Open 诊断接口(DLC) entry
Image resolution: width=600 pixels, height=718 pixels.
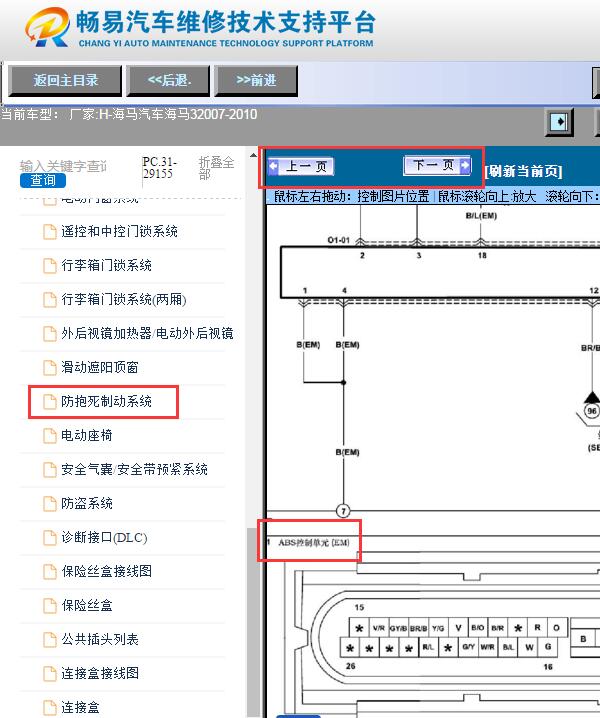point(104,538)
